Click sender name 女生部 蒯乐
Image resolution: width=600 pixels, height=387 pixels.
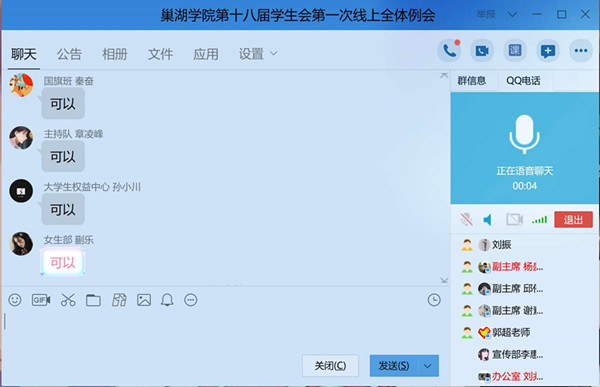click(68, 240)
